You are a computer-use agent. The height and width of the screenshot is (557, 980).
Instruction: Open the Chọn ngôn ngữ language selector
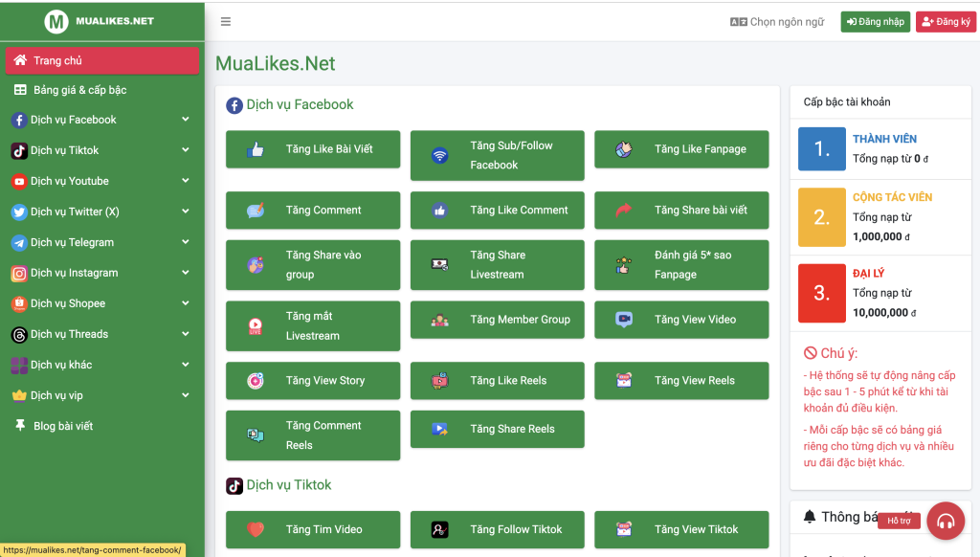(x=777, y=22)
